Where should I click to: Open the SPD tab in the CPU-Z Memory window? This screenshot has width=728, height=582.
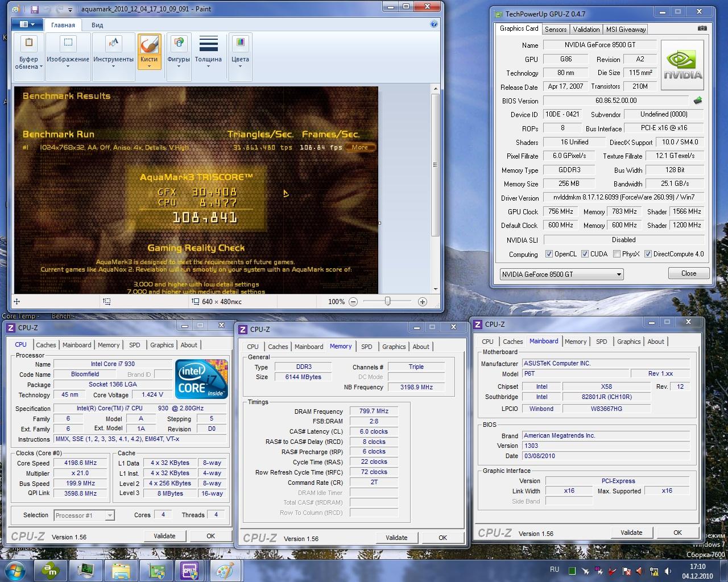coord(367,347)
